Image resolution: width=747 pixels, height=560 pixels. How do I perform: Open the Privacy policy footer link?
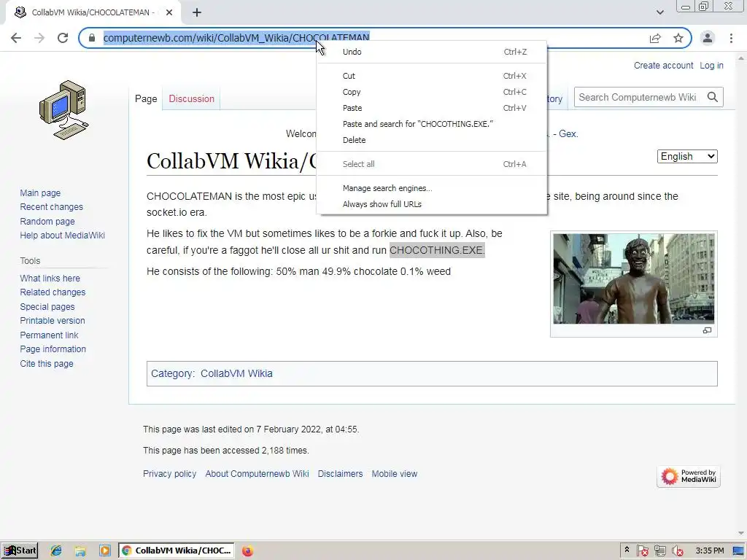pyautogui.click(x=169, y=474)
